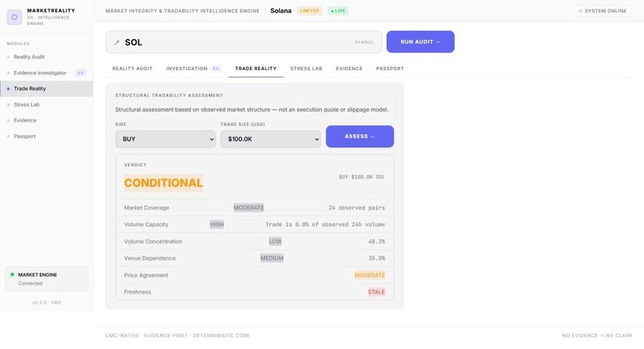Click 'Trade is 0.0% of observed 24h volume' text
644x349 pixels.
pos(325,224)
